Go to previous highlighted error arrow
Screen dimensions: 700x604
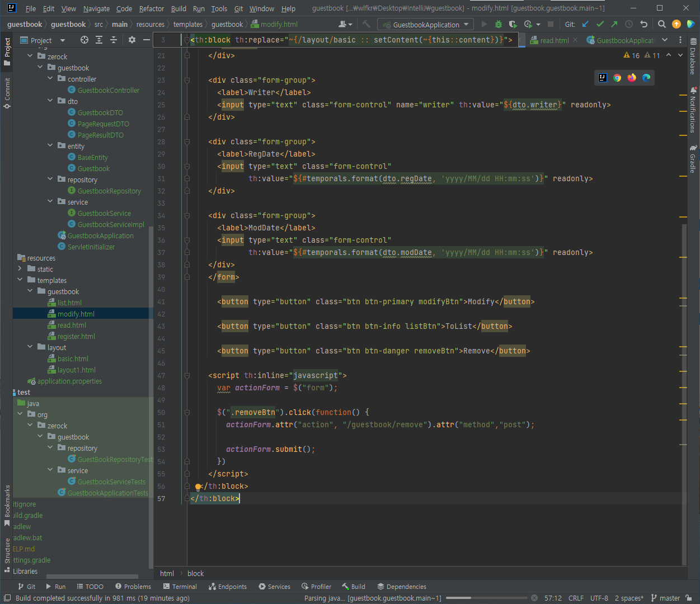(x=669, y=55)
